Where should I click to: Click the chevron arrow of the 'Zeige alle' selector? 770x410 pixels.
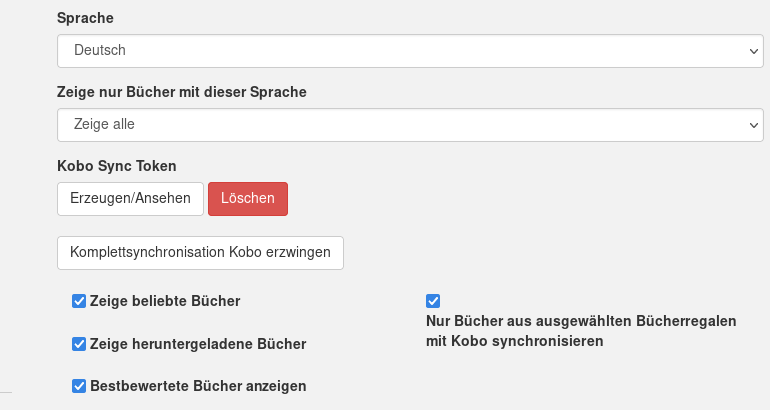pyautogui.click(x=754, y=125)
